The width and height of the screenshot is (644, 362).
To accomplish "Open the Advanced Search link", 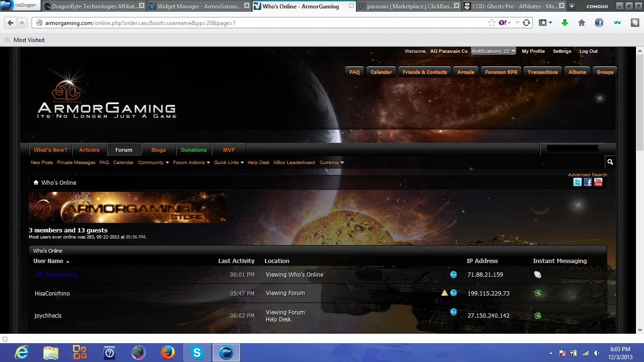I will pyautogui.click(x=587, y=175).
